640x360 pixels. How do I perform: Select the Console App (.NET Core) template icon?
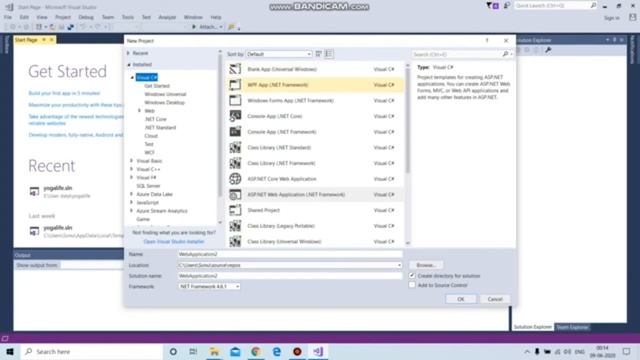point(235,116)
